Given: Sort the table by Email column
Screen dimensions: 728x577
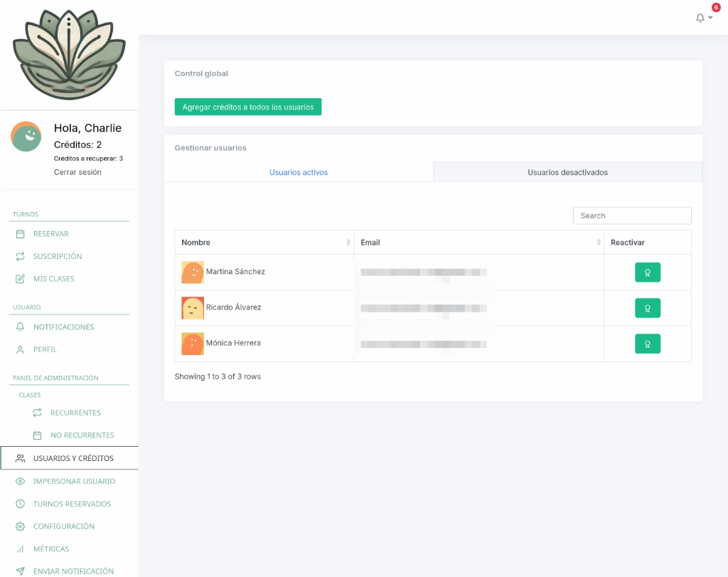Looking at the screenshot, I should coord(599,243).
